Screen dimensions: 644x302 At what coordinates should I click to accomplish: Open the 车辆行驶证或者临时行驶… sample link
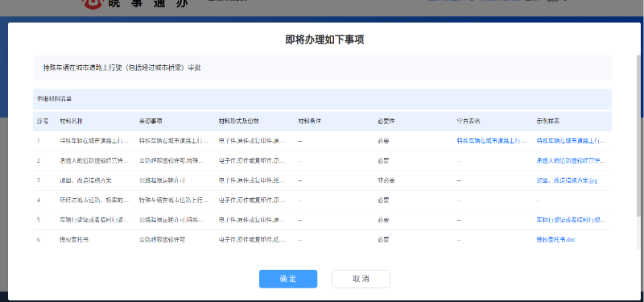point(571,220)
